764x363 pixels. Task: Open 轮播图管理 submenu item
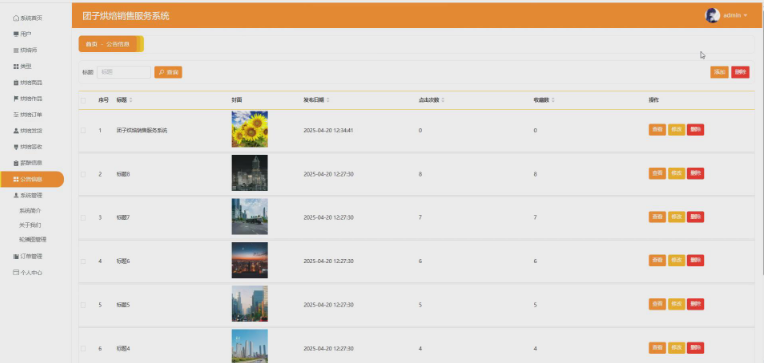click(x=33, y=240)
